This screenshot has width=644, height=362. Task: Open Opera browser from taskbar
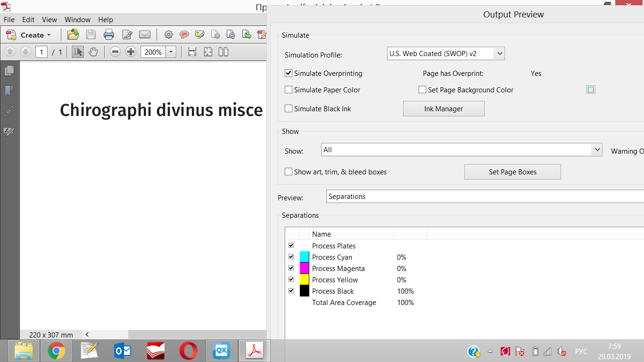[x=189, y=351]
